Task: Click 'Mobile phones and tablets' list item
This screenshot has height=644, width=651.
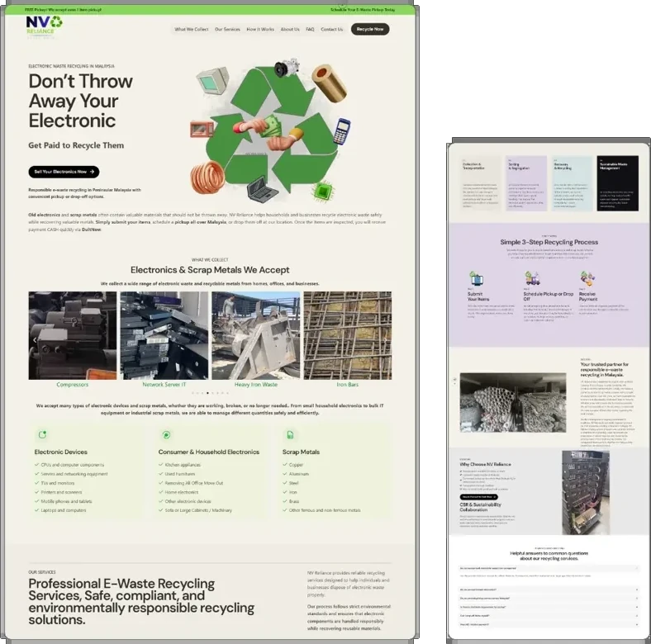Action: coord(66,501)
